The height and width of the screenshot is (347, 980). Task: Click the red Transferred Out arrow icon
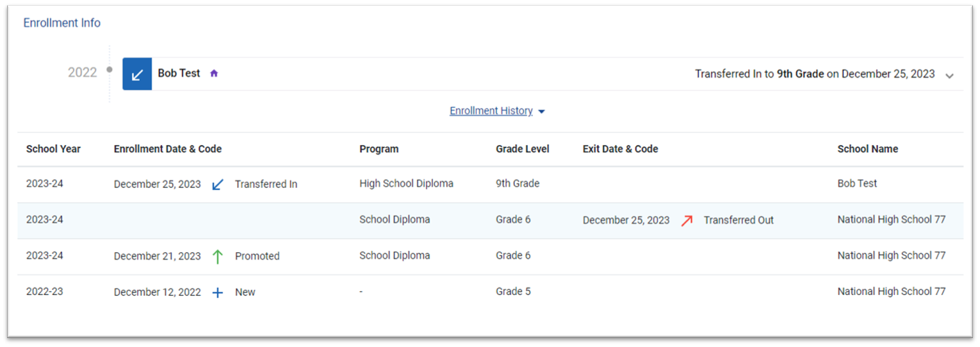687,221
